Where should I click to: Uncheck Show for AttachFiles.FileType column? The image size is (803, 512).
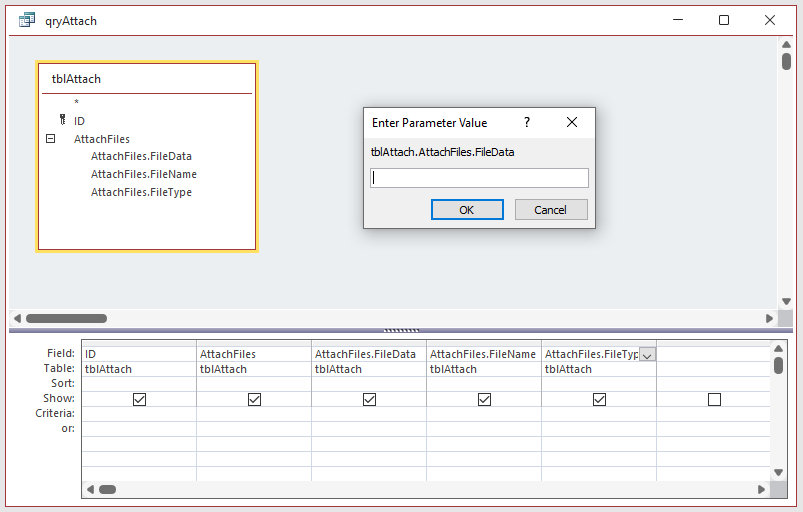[x=599, y=399]
